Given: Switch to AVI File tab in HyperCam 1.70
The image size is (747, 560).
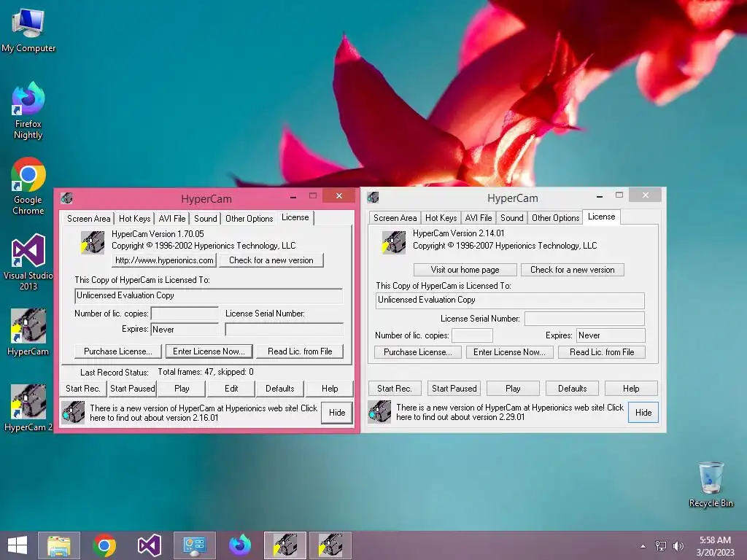Looking at the screenshot, I should 172,219.
